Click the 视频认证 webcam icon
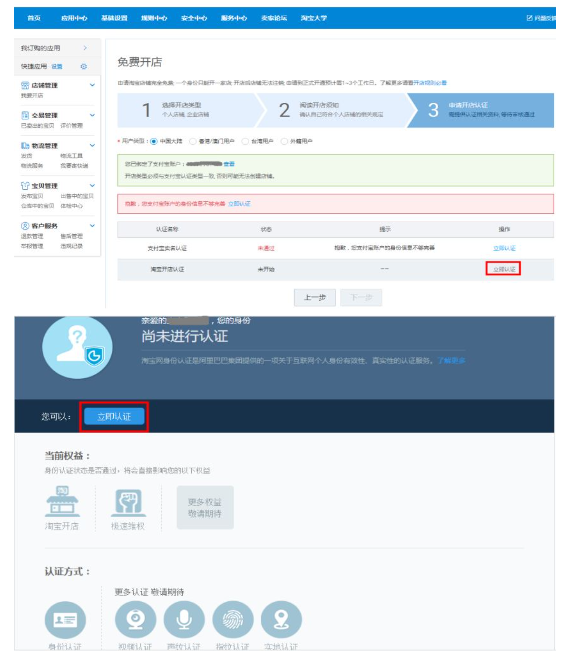The image size is (582, 665). point(135,620)
